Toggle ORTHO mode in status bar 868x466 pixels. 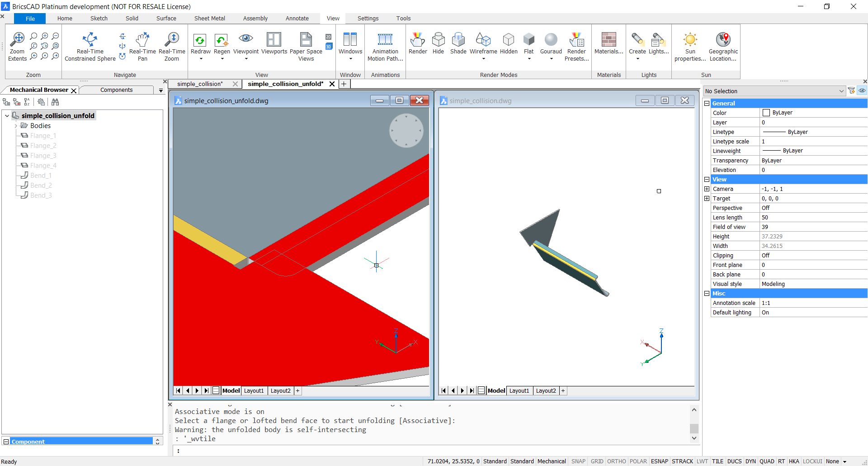pos(616,461)
